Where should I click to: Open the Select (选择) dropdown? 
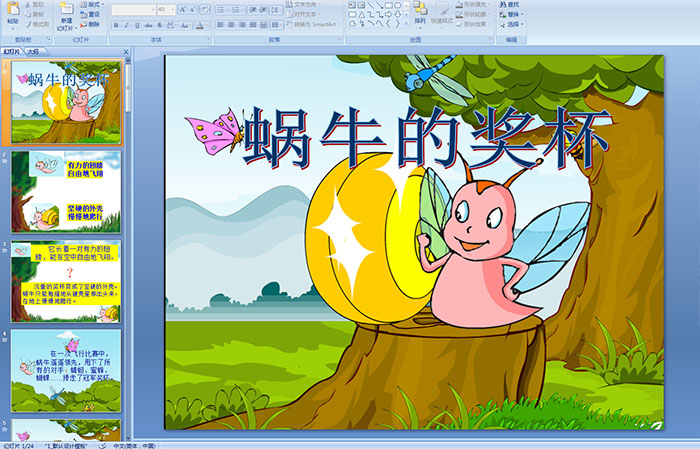pyautogui.click(x=512, y=24)
